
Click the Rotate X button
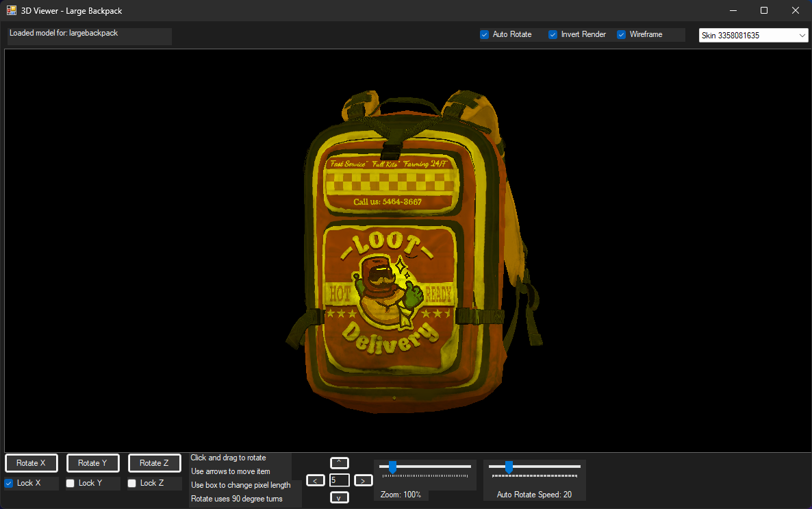pos(31,462)
